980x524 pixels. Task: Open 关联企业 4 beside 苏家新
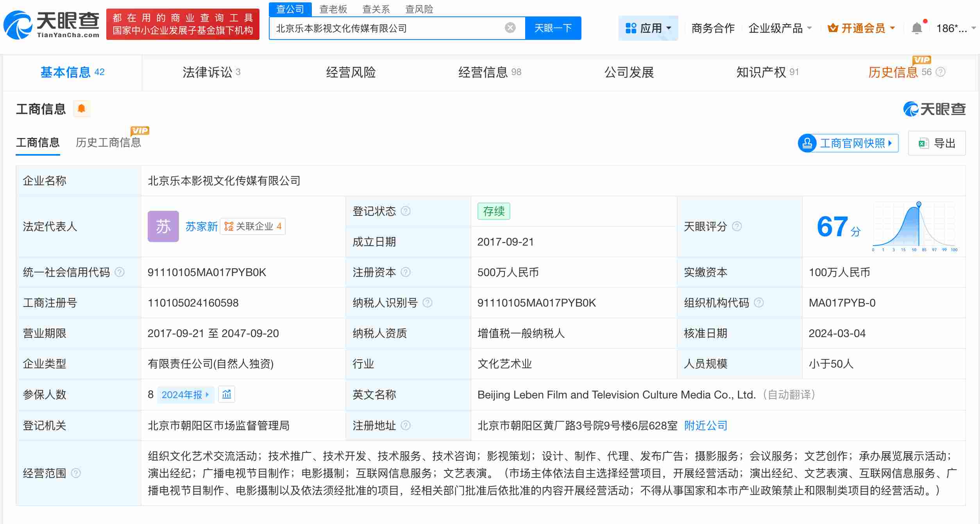click(253, 226)
